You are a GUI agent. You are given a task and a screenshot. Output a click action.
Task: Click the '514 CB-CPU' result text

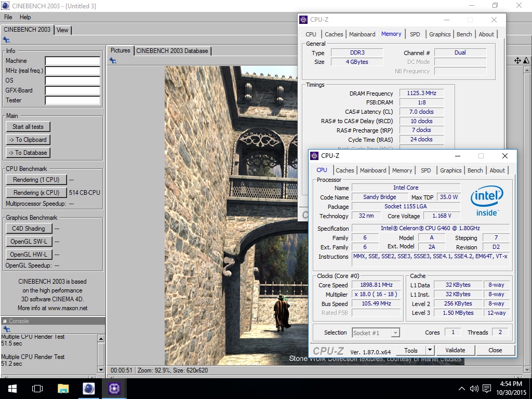85,192
